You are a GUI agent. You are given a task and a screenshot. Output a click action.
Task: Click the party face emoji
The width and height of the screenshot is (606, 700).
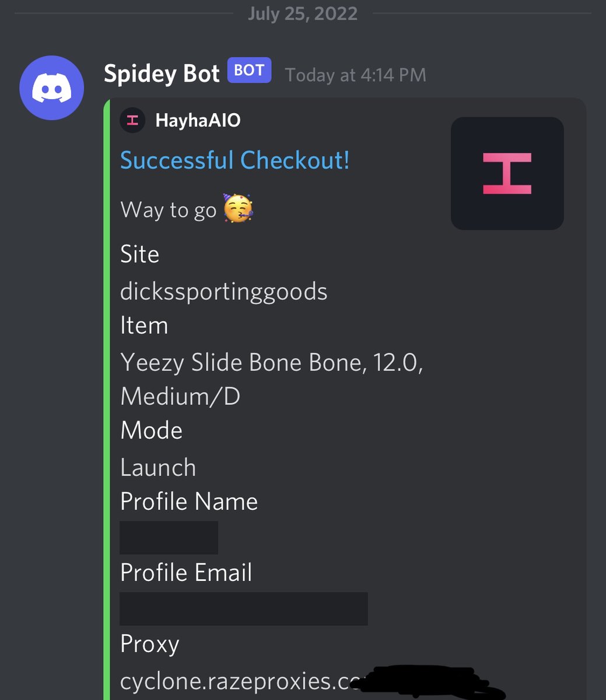click(238, 209)
